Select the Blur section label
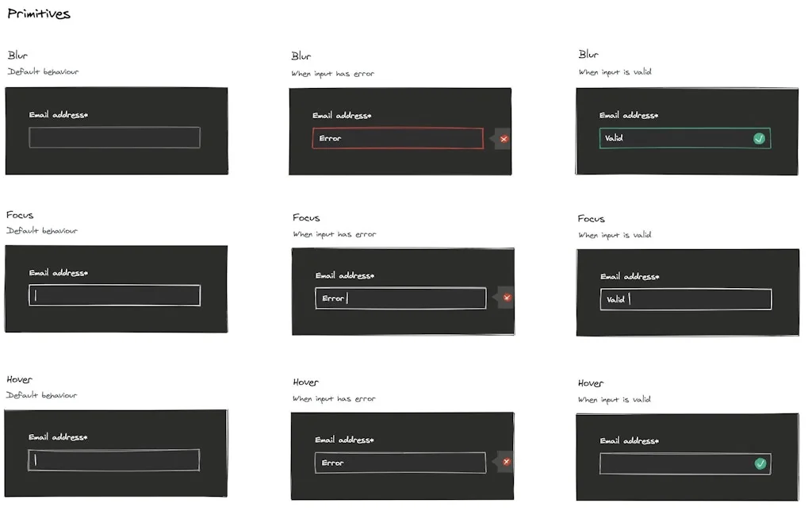Screen dimensions: 812x511 [17, 55]
